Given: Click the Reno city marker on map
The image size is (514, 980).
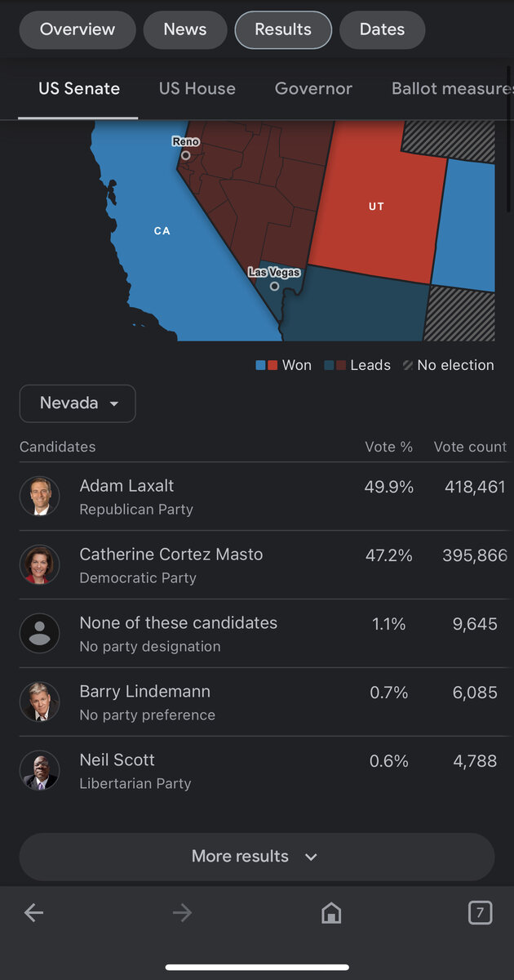Looking at the screenshot, I should tap(186, 154).
